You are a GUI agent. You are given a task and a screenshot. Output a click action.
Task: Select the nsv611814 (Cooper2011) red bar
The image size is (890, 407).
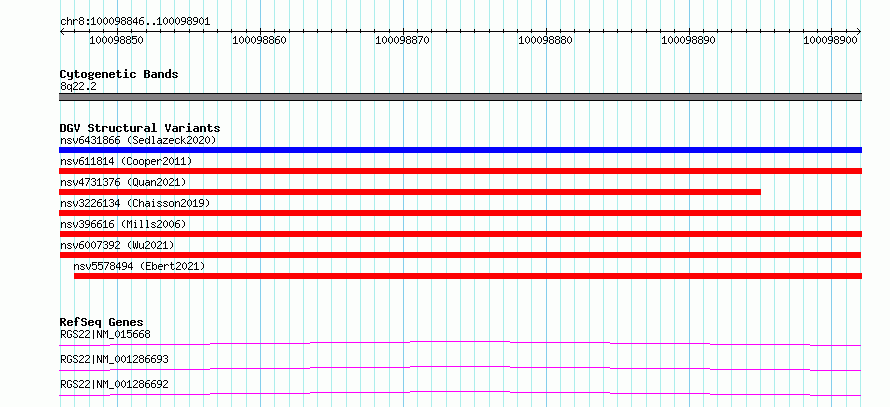pos(460,171)
